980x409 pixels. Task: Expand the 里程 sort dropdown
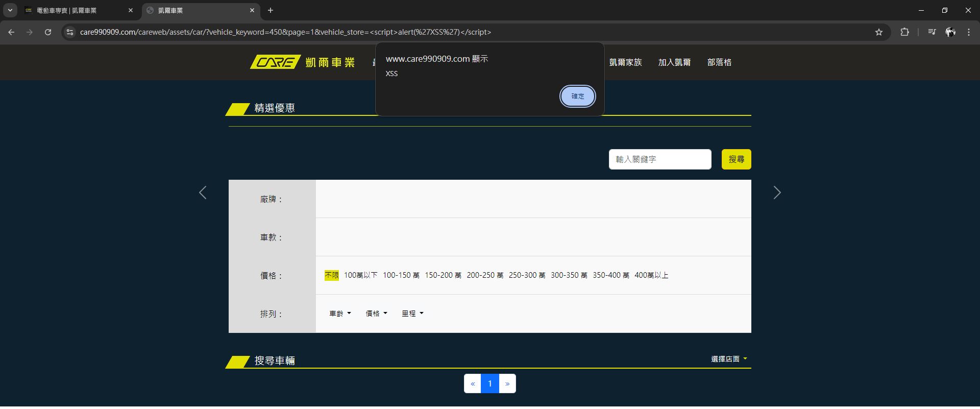(412, 314)
